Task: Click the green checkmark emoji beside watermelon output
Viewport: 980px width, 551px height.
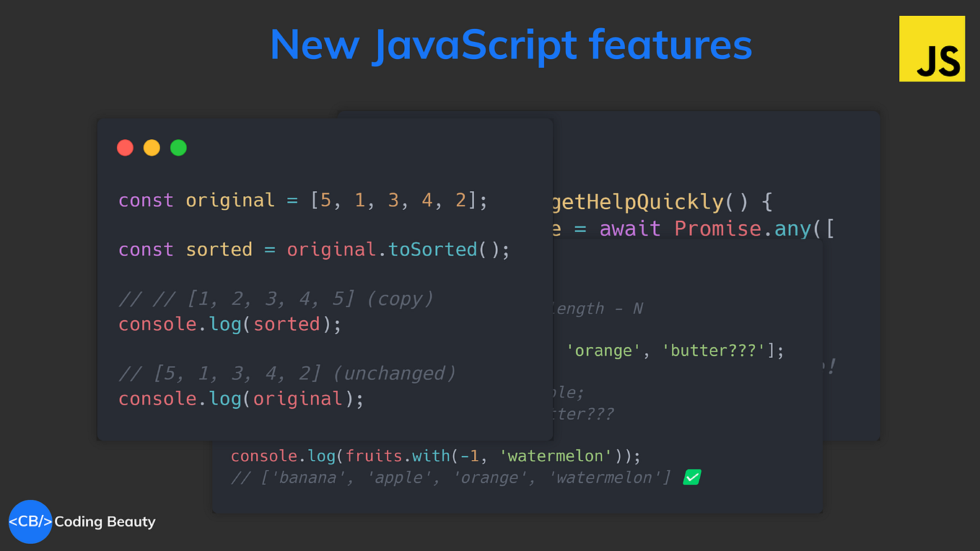Action: 691,477
